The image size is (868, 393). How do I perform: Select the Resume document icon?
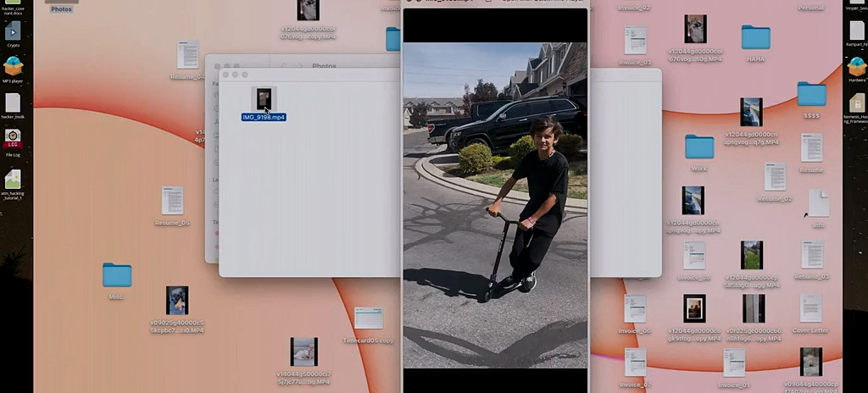coord(811,147)
